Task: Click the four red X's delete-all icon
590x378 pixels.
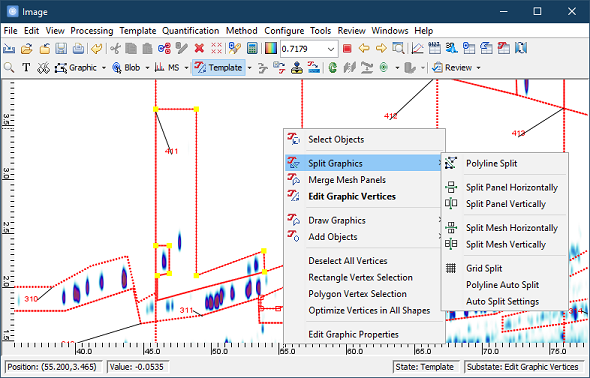Action: point(216,49)
